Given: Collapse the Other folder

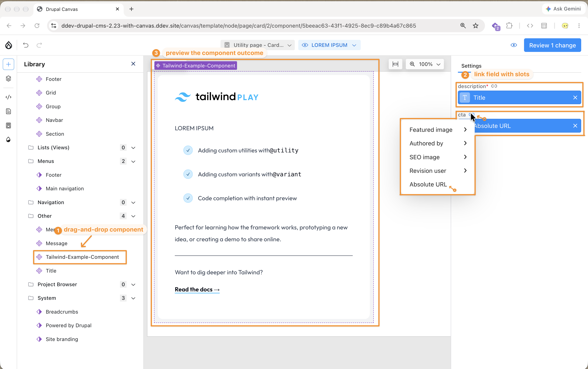Looking at the screenshot, I should tap(133, 216).
